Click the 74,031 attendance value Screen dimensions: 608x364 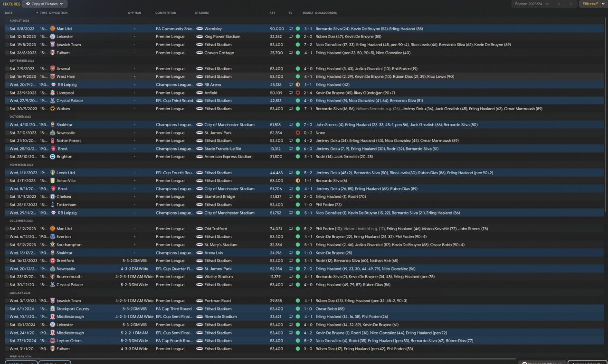275,229
